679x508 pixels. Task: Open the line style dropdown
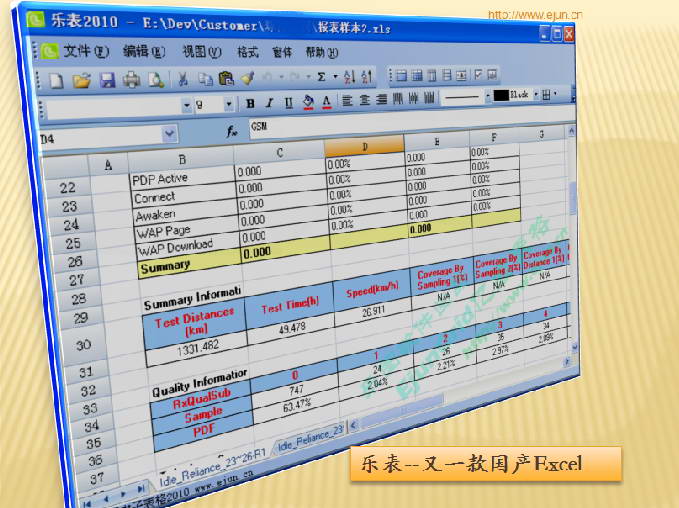pos(488,96)
